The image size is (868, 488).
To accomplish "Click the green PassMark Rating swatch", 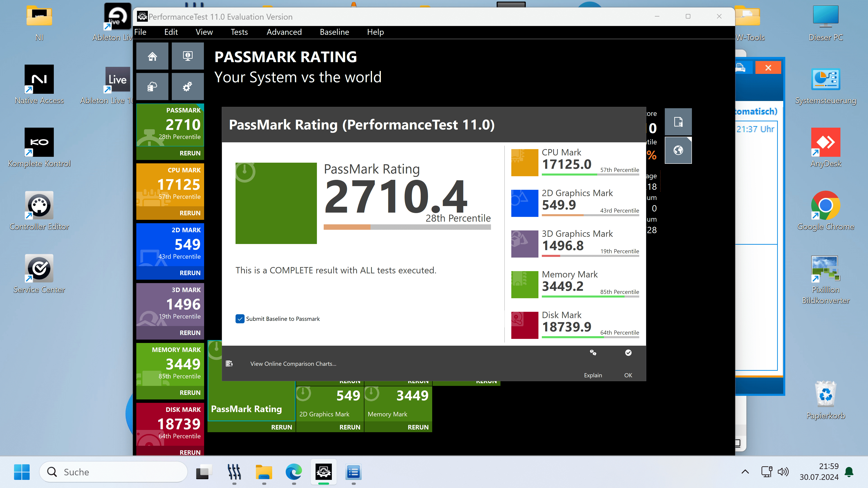I will 276,203.
